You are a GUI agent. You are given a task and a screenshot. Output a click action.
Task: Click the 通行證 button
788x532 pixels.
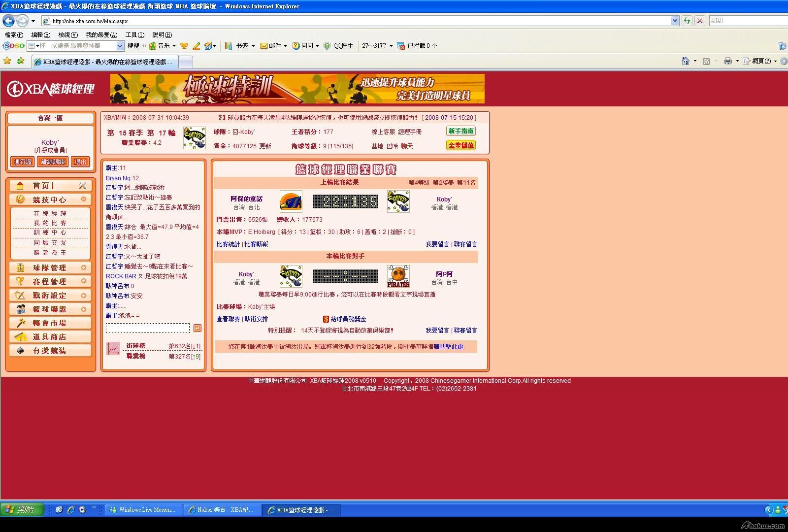click(23, 162)
